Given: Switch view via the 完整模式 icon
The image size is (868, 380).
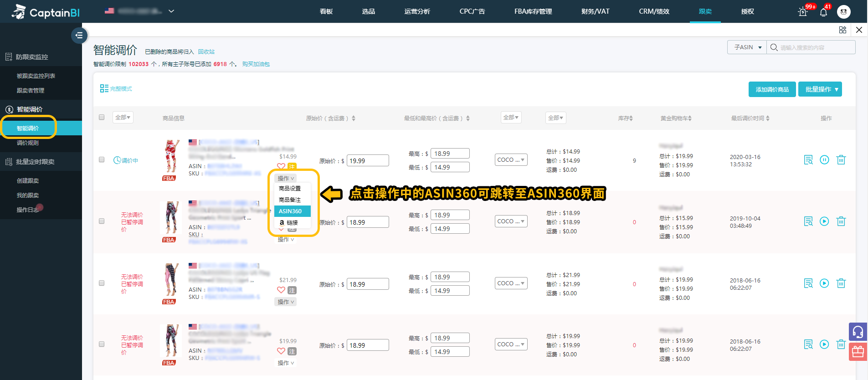Looking at the screenshot, I should [x=104, y=88].
